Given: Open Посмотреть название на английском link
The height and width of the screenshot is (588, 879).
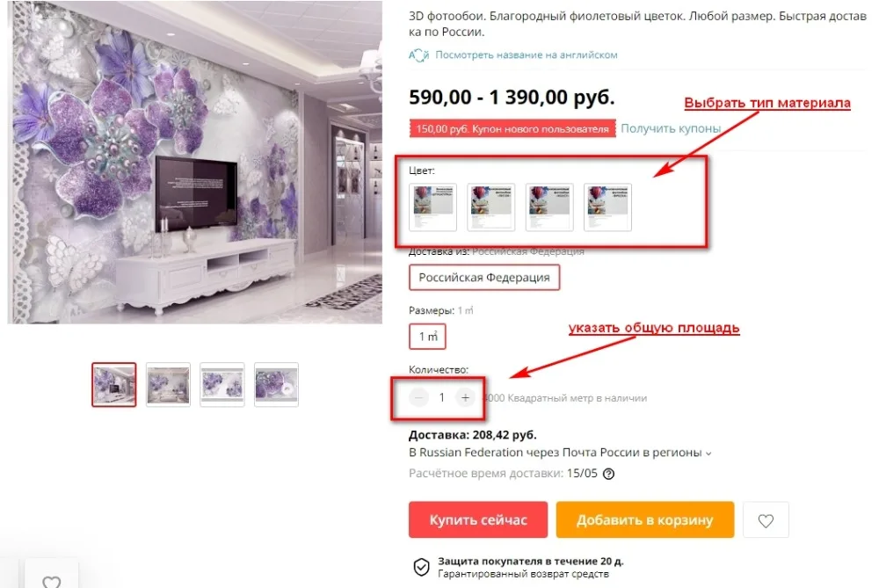Looking at the screenshot, I should pyautogui.click(x=527, y=54).
